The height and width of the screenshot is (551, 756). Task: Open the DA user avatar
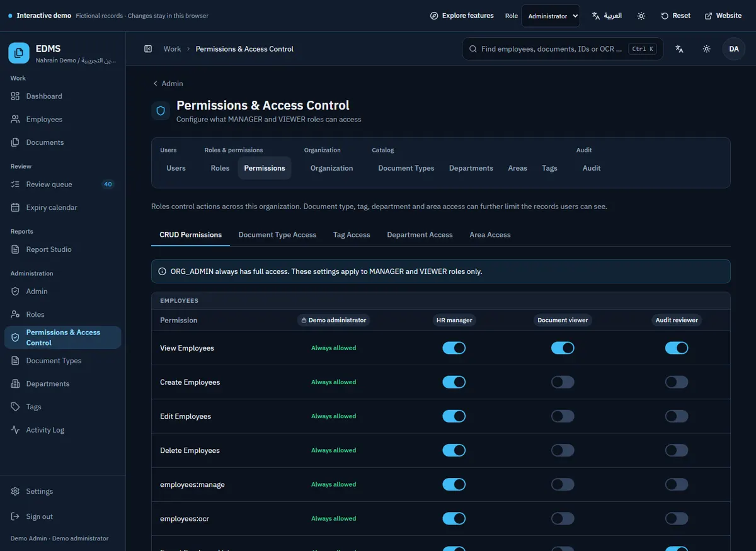coord(734,49)
